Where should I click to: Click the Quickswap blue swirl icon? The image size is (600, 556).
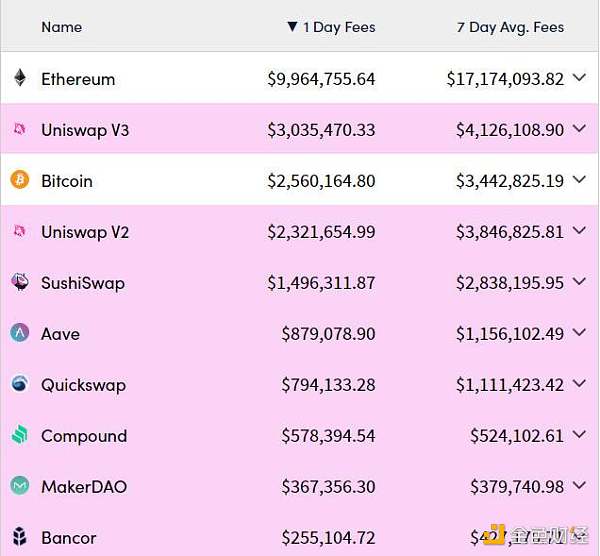pos(20,384)
